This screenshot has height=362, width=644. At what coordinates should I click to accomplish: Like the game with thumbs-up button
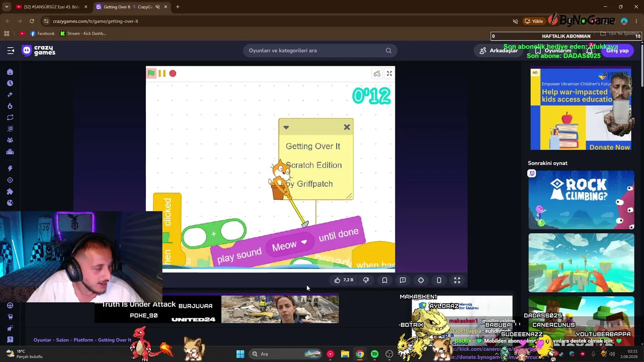pyautogui.click(x=344, y=280)
